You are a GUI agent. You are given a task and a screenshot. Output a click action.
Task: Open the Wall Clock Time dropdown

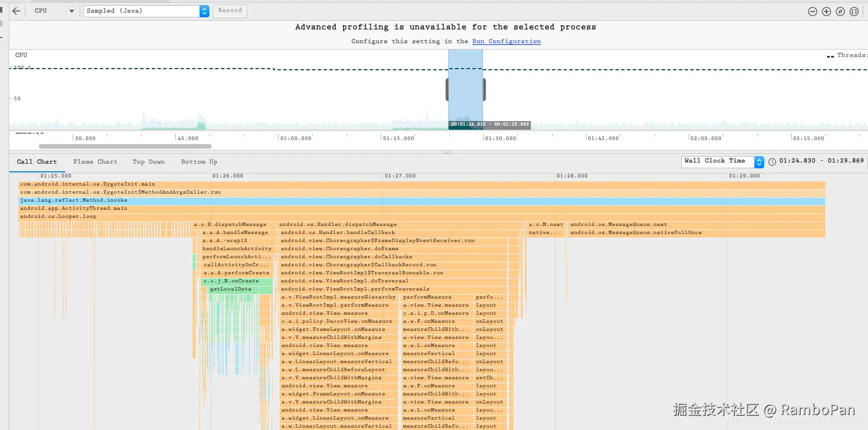click(723, 161)
